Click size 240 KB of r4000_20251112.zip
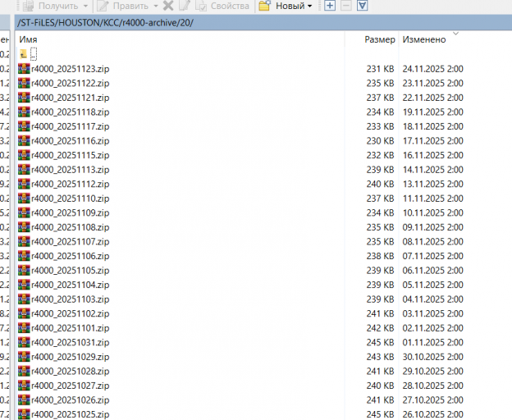The image size is (512, 420). click(x=380, y=184)
